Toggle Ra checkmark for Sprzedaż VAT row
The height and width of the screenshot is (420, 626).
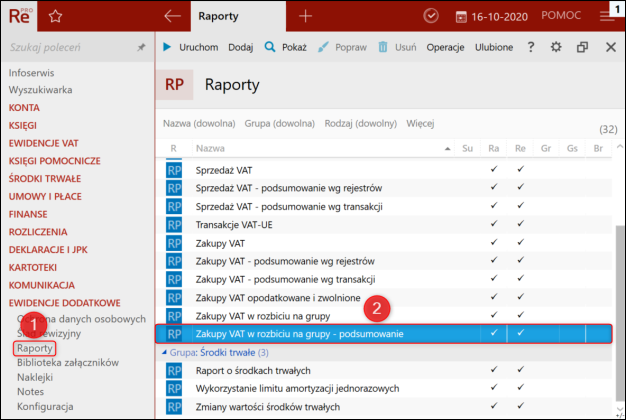[x=494, y=169]
